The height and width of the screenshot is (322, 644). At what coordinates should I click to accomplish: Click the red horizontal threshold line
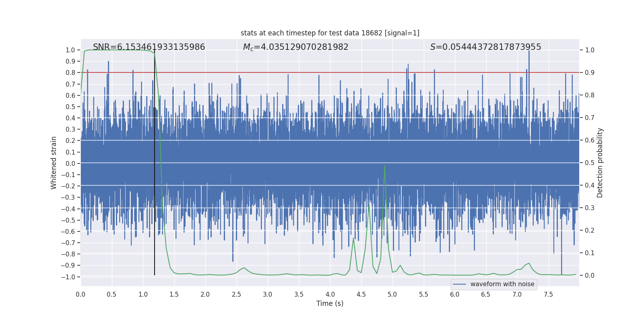pyautogui.click(x=330, y=72)
